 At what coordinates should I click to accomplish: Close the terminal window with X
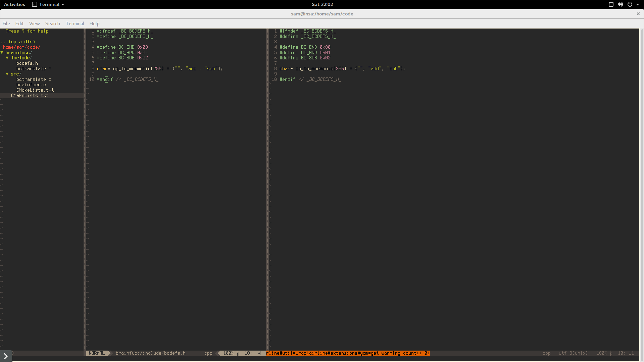(638, 14)
